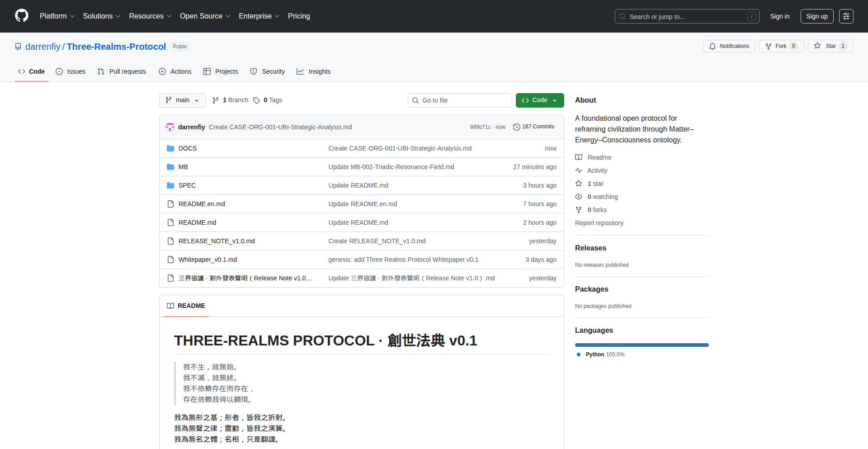The width and height of the screenshot is (868, 449).
Task: Click the Sign up button
Action: click(x=816, y=16)
